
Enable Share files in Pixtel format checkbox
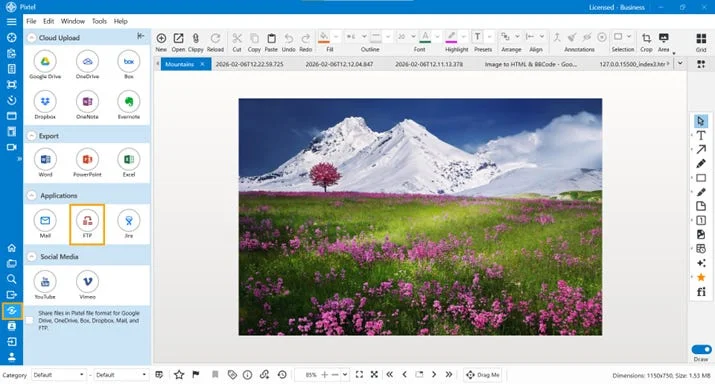29,320
